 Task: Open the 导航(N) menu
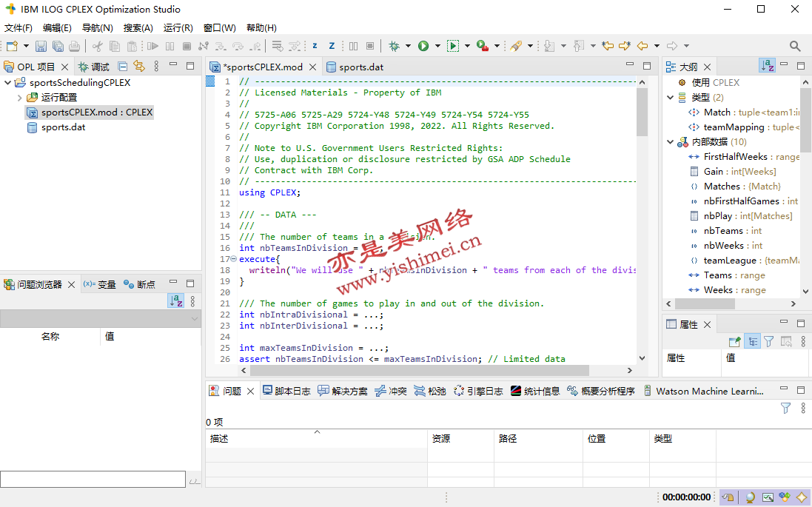point(98,28)
